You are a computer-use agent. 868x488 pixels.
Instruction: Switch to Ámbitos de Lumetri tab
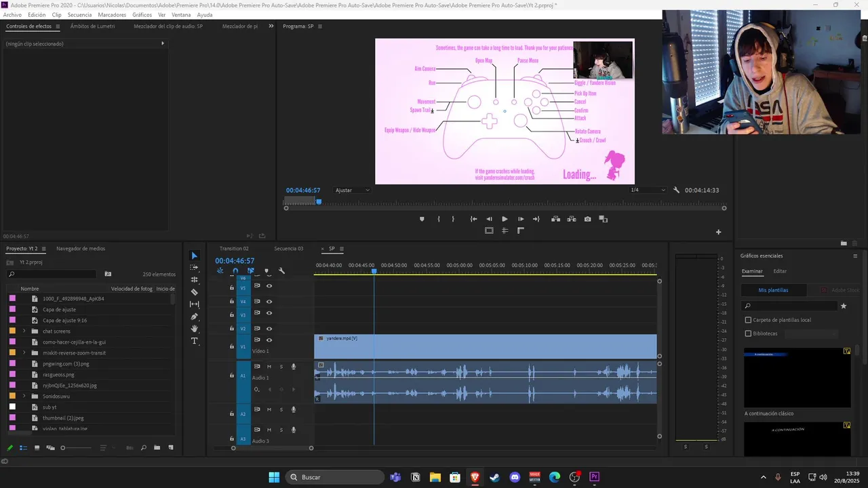[x=93, y=26]
